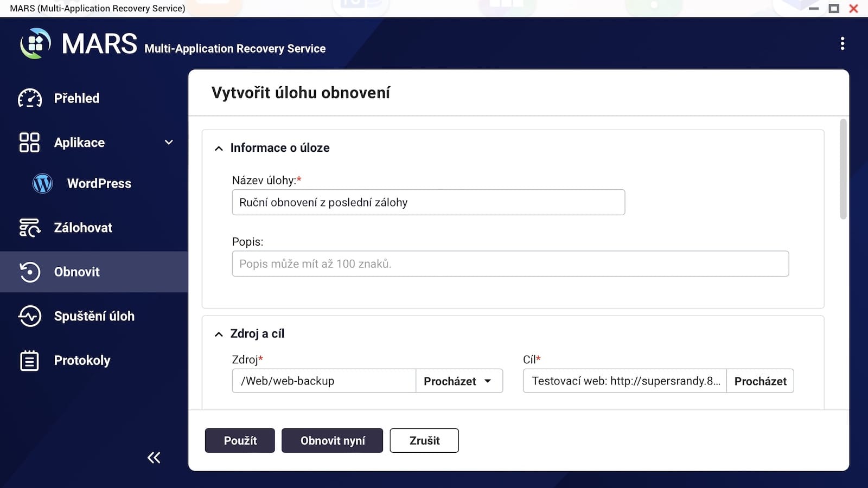Click the Protokoly logs icon
Viewport: 868px width, 488px height.
(30, 361)
